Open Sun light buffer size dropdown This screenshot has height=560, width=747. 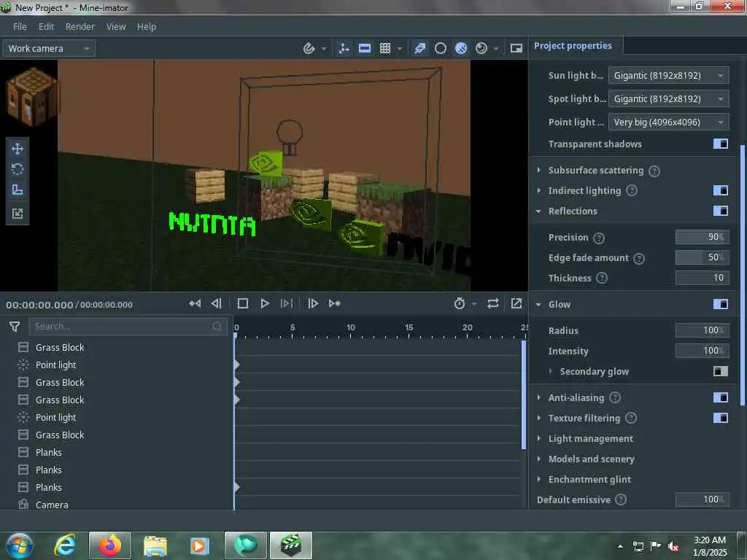668,76
